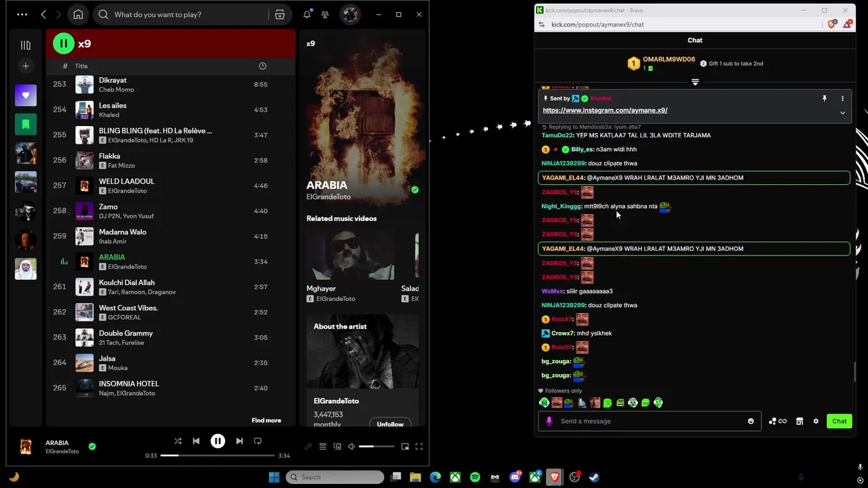This screenshot has width=868, height=488.
Task: Open Steam from the taskbar
Action: (x=594, y=477)
